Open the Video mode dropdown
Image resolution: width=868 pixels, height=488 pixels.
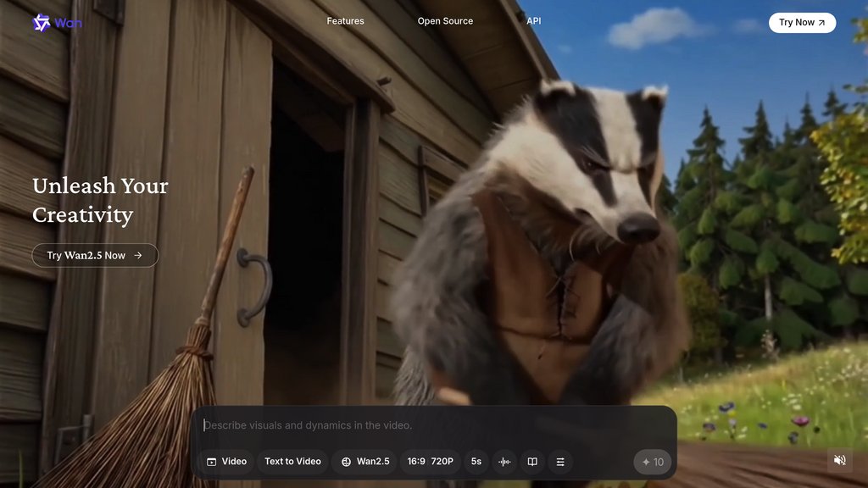click(x=226, y=462)
